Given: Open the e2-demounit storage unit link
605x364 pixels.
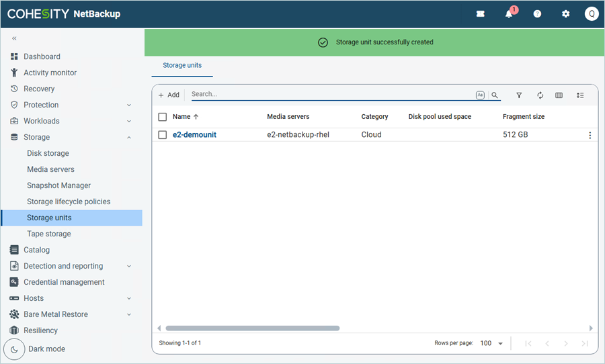Looking at the screenshot, I should pos(194,135).
